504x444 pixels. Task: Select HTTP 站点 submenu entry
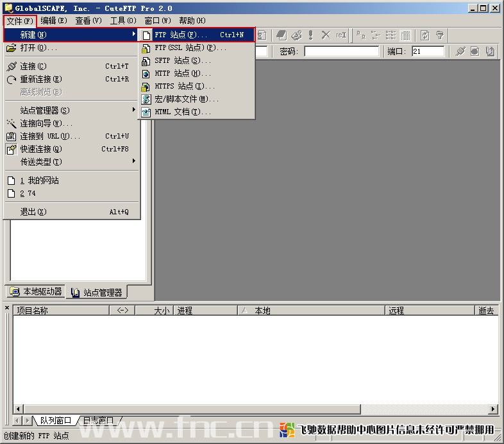click(197, 73)
